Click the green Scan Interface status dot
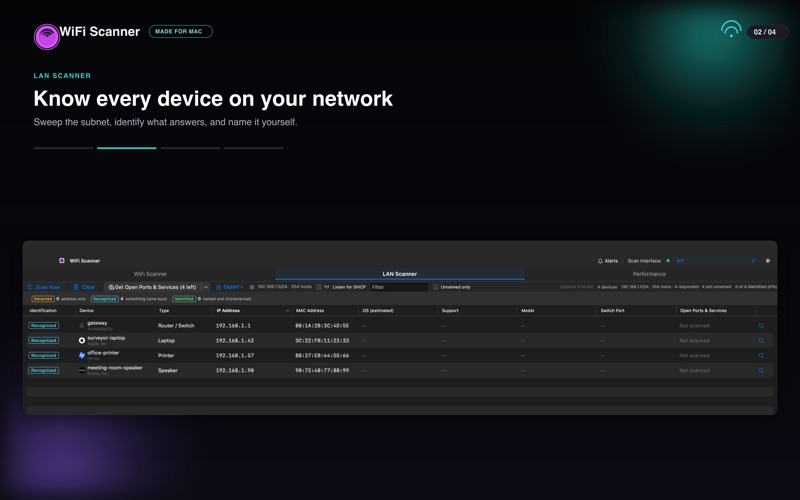800x500 pixels. (x=668, y=261)
